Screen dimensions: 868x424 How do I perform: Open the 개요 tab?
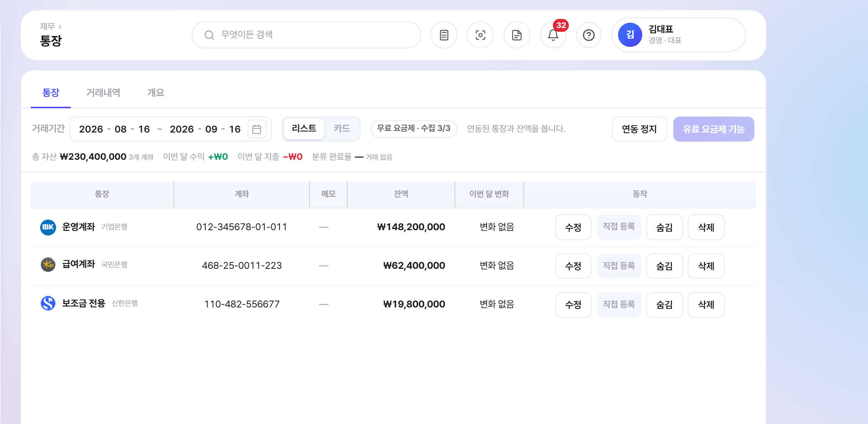point(156,93)
